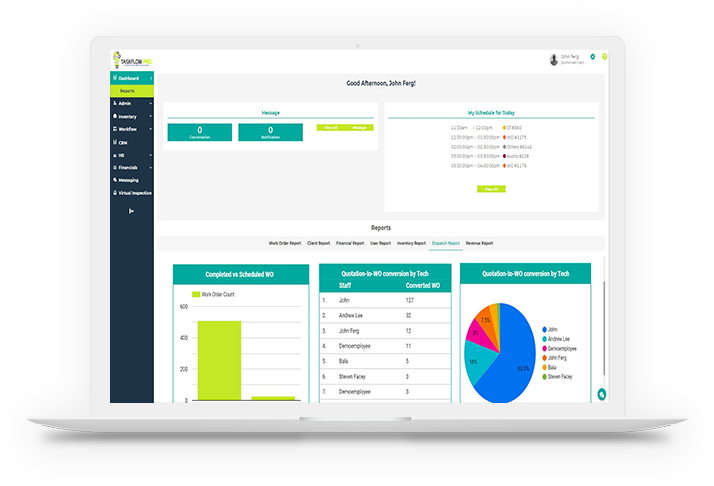Open Virtual Inspection in the sidebar
Screen dimensions: 714x486
point(134,193)
